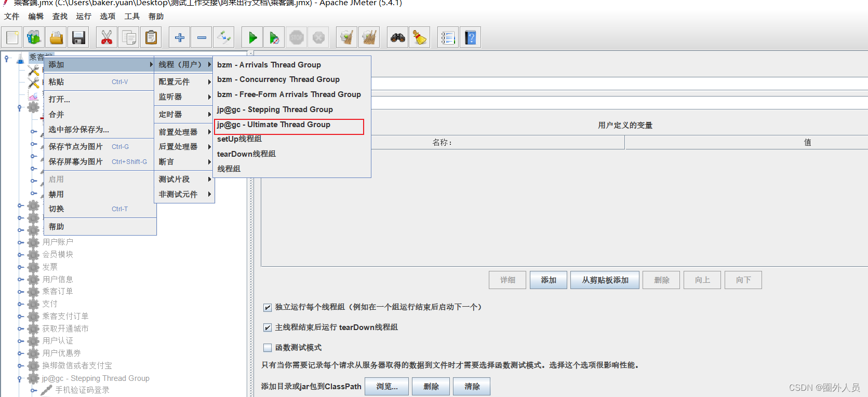Click the 浏览... button

(x=387, y=387)
